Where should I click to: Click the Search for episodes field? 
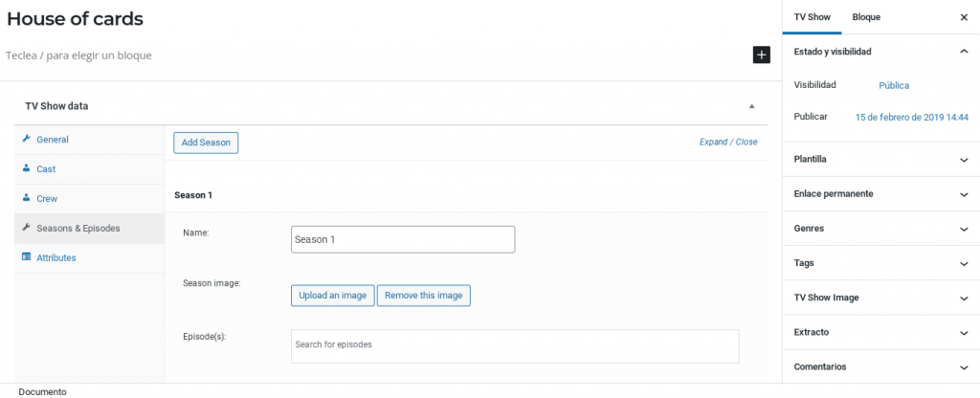(x=515, y=346)
